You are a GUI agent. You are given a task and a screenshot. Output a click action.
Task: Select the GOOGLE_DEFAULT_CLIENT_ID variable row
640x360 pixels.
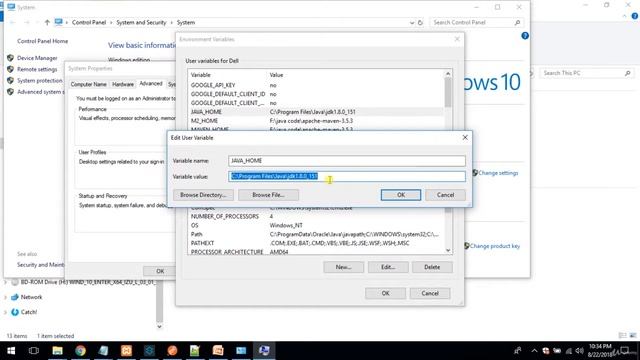tap(316, 94)
